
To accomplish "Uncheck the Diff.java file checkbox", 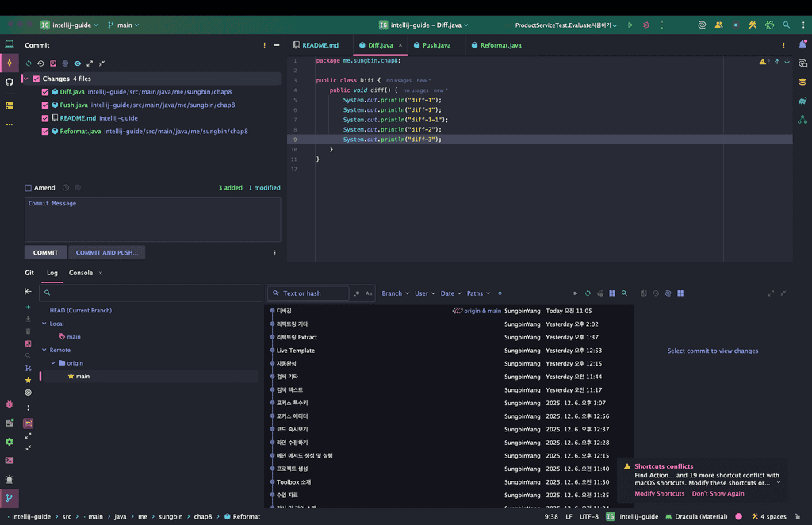I will tap(45, 92).
